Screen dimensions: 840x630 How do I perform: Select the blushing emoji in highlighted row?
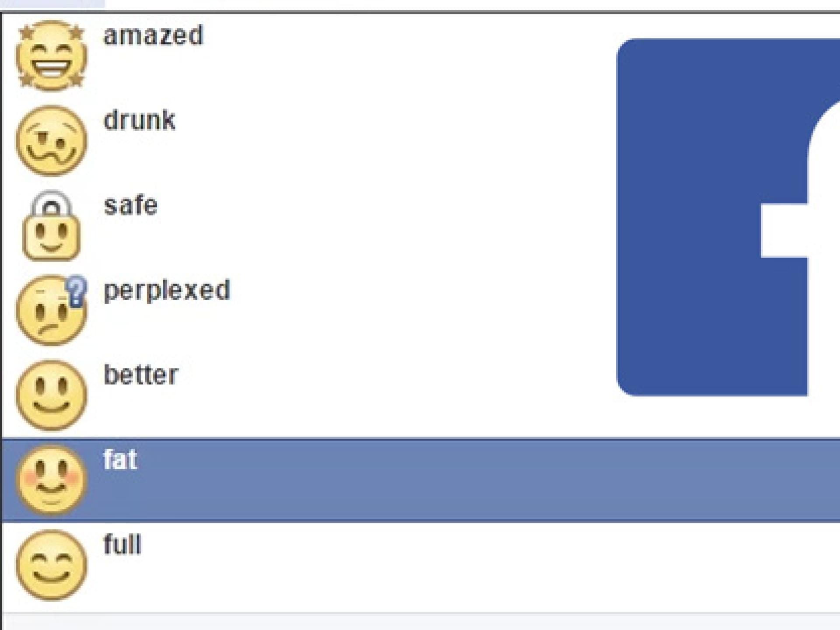coord(51,480)
